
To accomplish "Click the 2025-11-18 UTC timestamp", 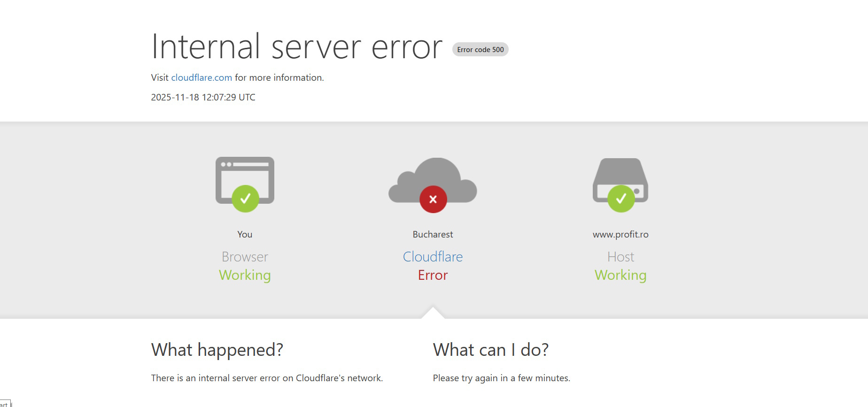I will [203, 97].
